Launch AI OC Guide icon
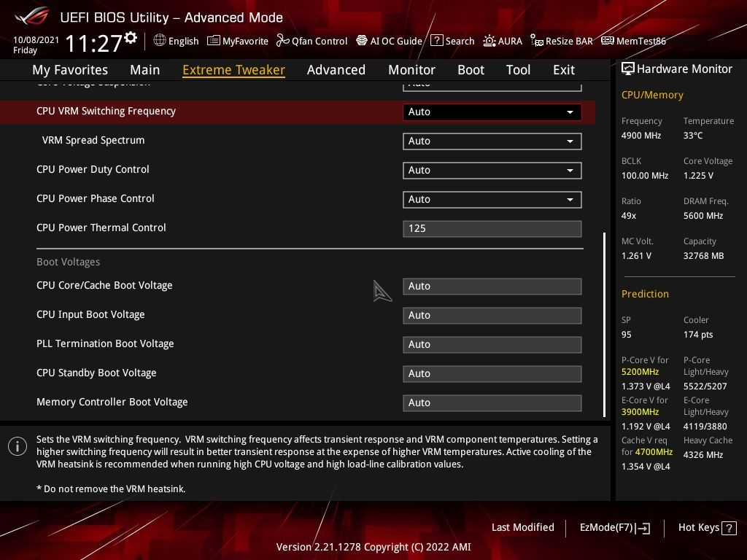Viewport: 747px width, 560px height. click(x=362, y=41)
